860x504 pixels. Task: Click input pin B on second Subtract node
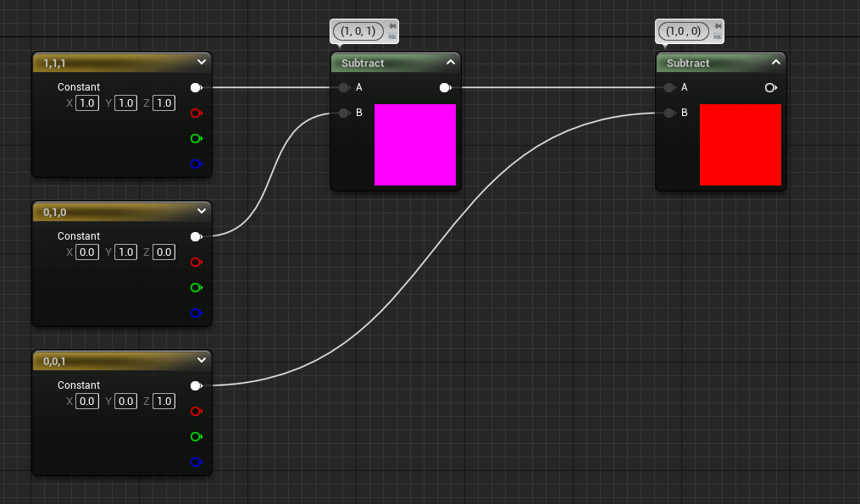coord(669,113)
